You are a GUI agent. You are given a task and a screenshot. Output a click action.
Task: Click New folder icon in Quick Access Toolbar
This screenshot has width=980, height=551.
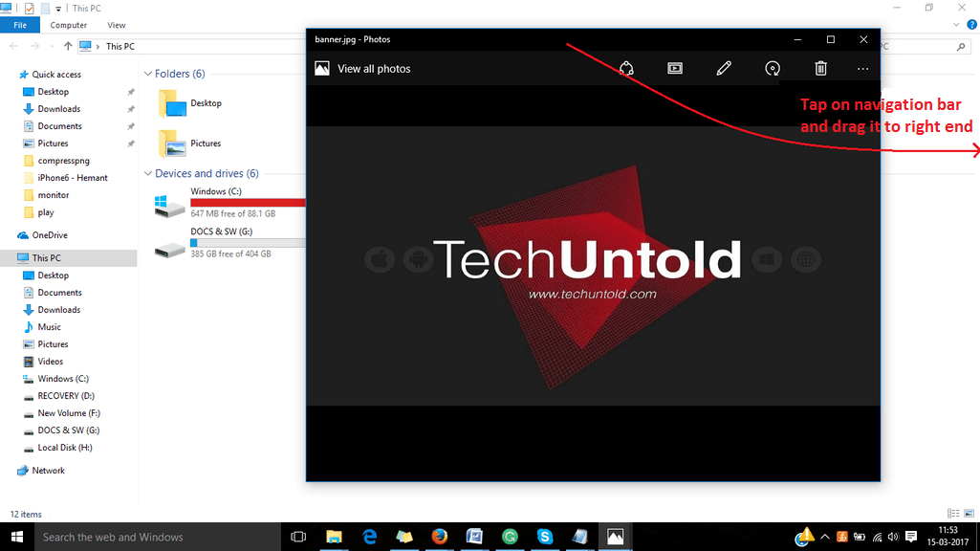(45, 8)
